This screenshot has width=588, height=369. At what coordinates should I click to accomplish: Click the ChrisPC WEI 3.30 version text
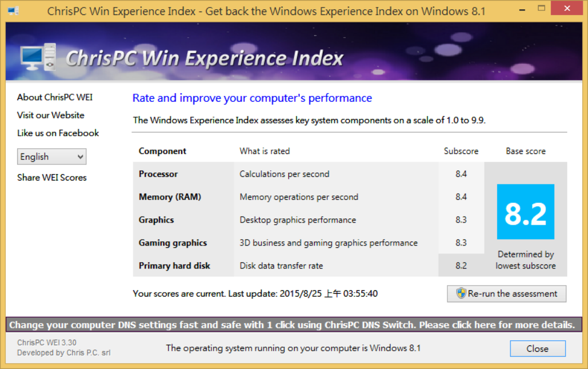pos(47,343)
